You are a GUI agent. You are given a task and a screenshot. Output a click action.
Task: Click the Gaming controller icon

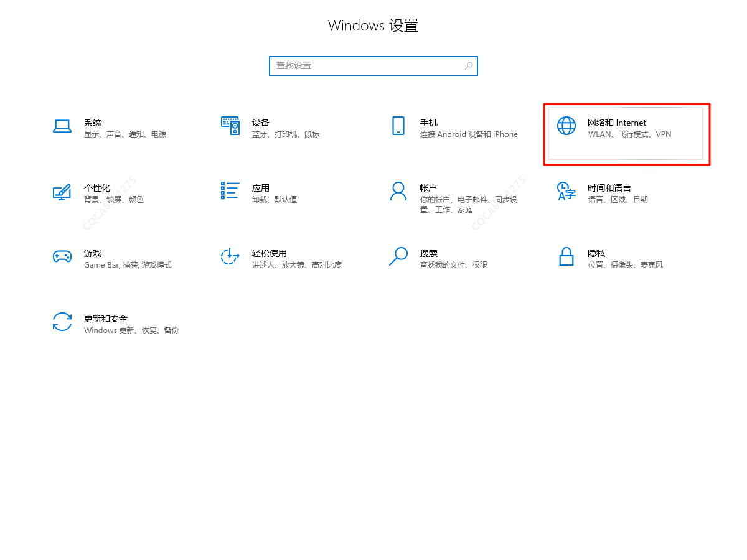pos(62,256)
